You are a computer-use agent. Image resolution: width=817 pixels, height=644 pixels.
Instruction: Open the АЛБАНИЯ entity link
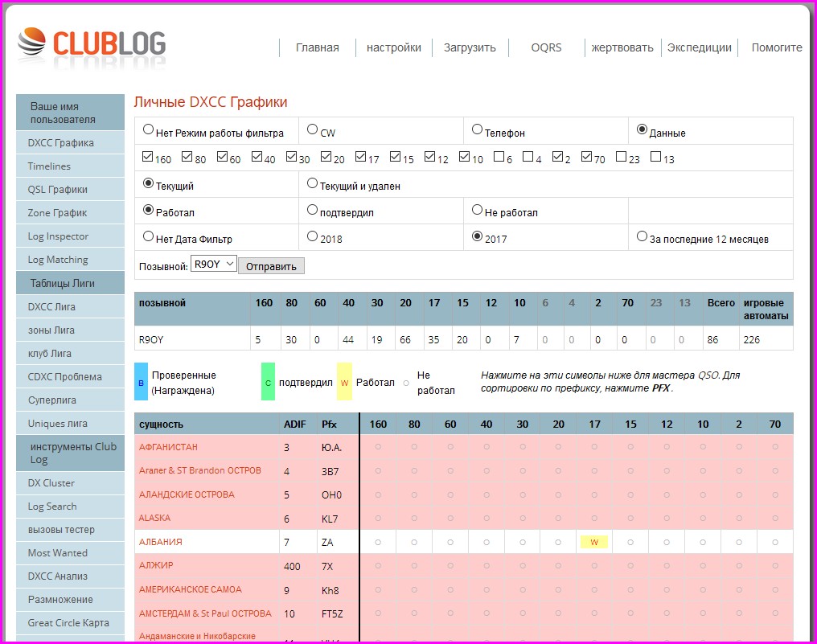point(161,542)
